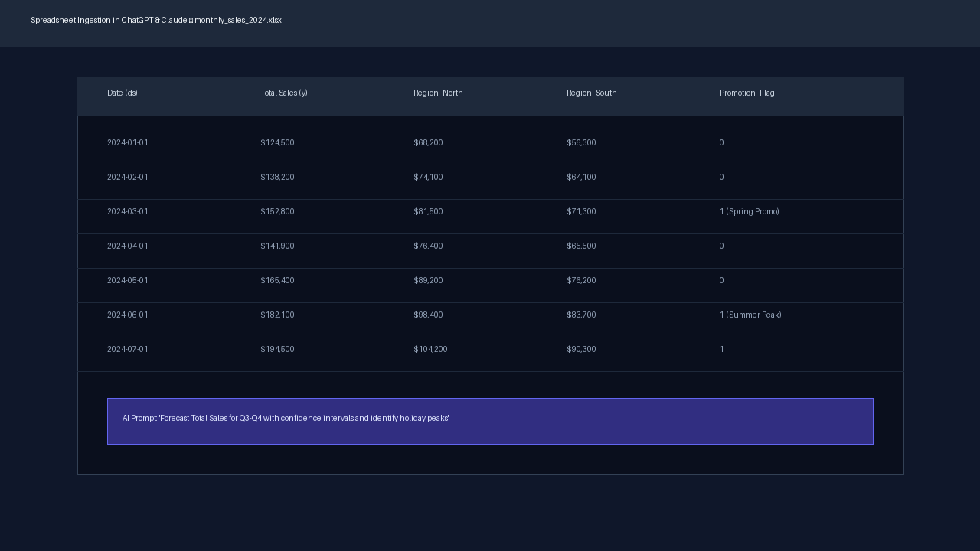Click the Promotion_Flag cell in the 2024-07-01 row

click(721, 349)
